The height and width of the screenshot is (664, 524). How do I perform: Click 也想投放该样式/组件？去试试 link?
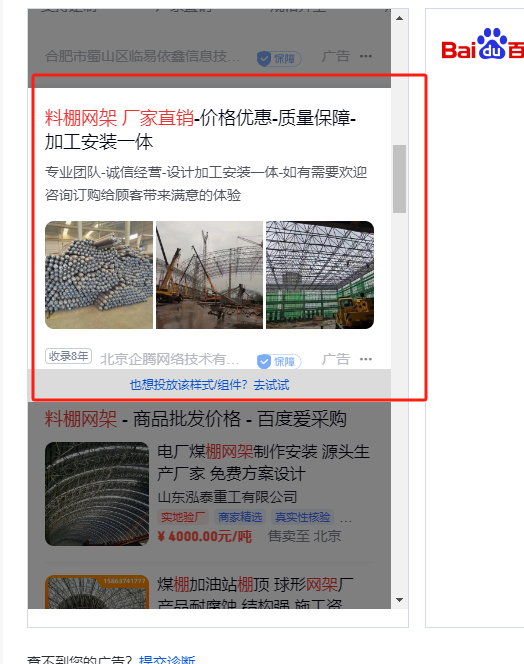point(209,385)
